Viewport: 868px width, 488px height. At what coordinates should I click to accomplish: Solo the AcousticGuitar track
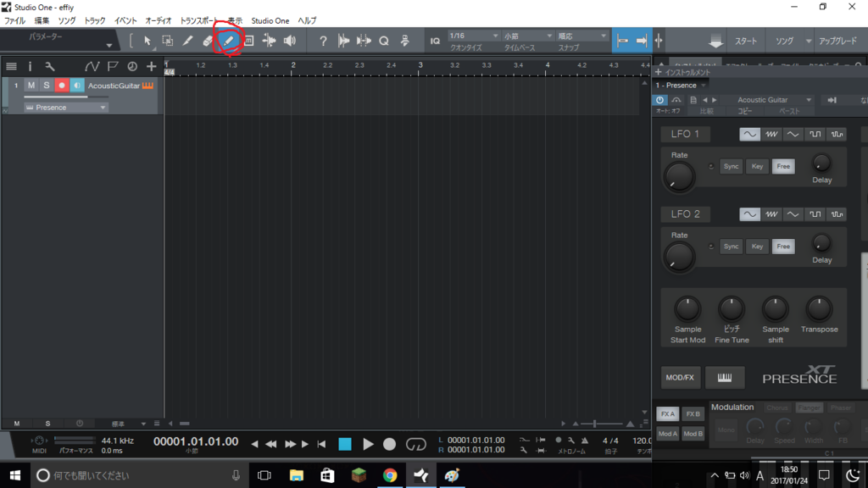tap(47, 86)
